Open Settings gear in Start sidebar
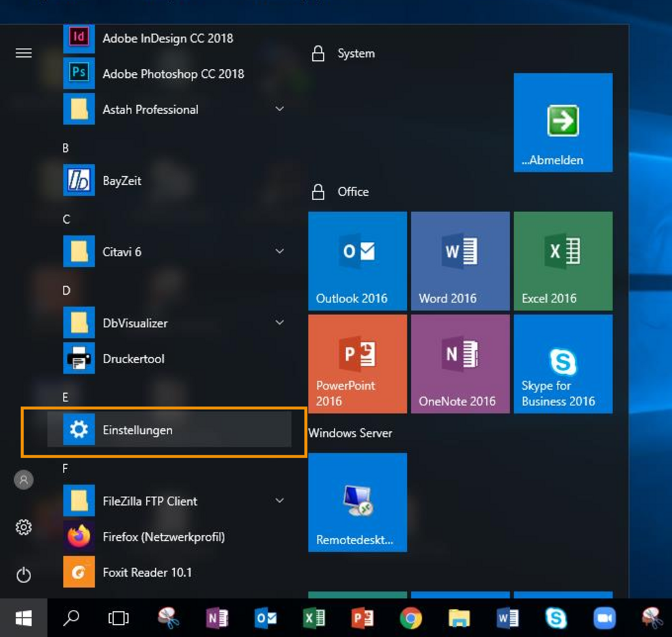This screenshot has width=672, height=637. point(24,527)
